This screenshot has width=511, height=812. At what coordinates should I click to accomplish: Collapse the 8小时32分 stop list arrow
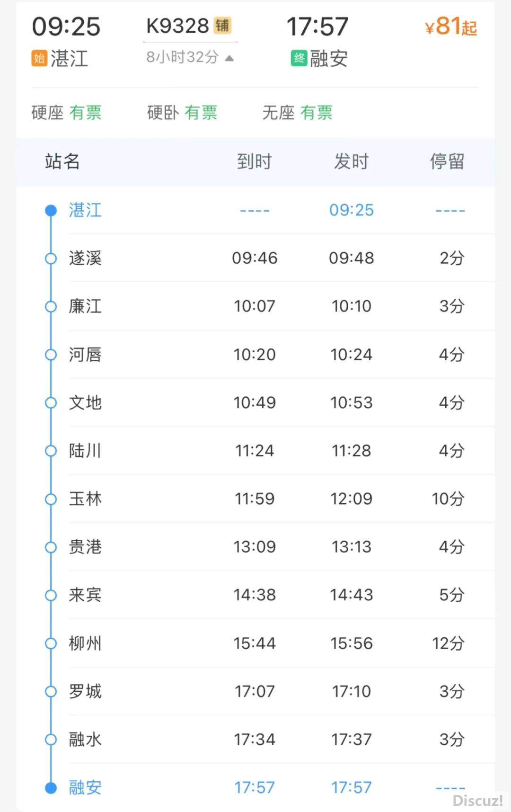click(229, 58)
